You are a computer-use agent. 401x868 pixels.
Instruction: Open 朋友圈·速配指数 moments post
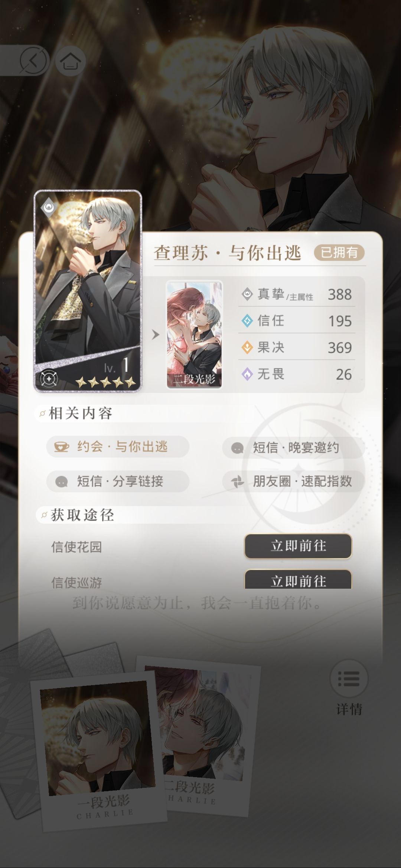293,481
